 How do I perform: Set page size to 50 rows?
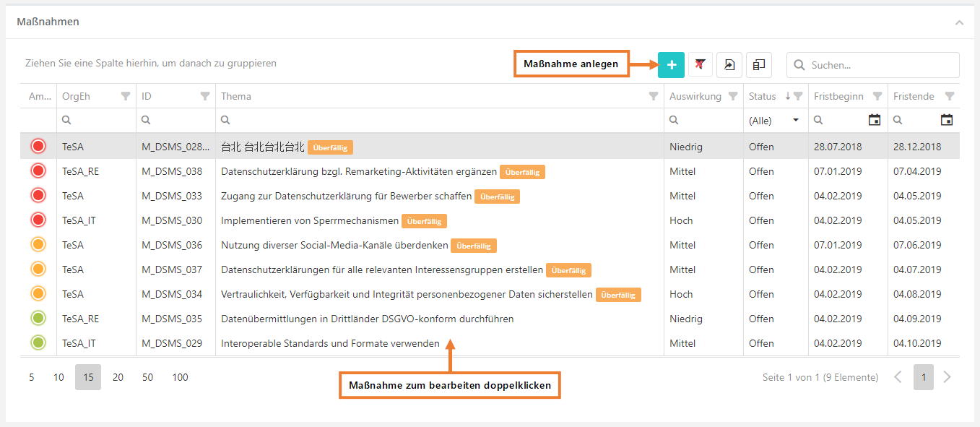click(147, 377)
